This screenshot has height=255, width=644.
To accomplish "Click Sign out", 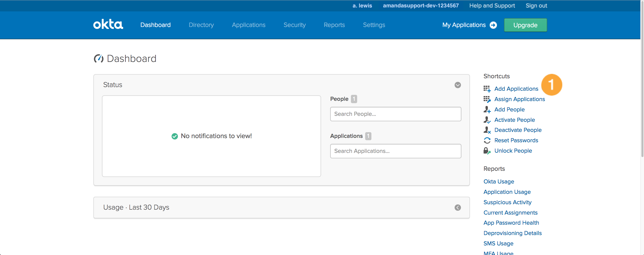I will [x=536, y=6].
